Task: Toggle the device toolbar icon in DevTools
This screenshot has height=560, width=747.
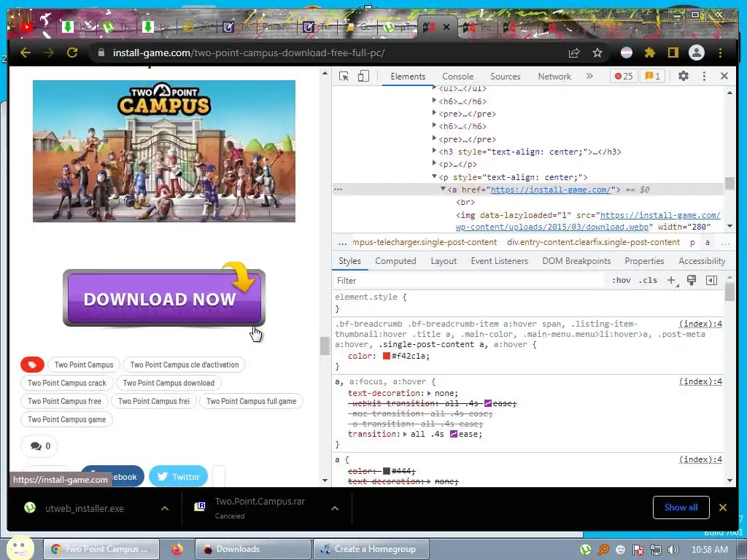Action: click(363, 76)
